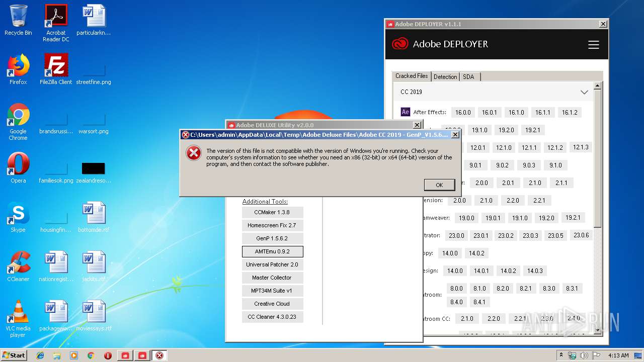Click the CC Cleaner 4.3.0.23 button

272,317
